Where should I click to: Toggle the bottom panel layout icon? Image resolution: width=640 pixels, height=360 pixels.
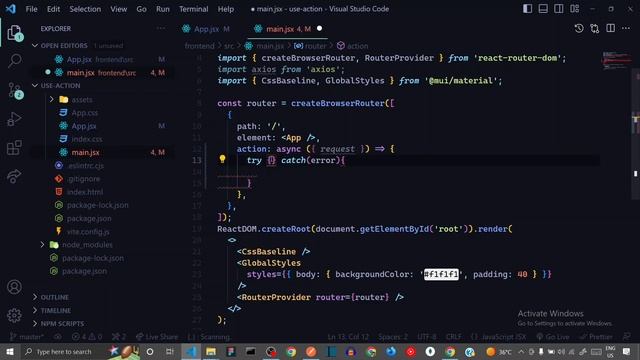click(543, 9)
